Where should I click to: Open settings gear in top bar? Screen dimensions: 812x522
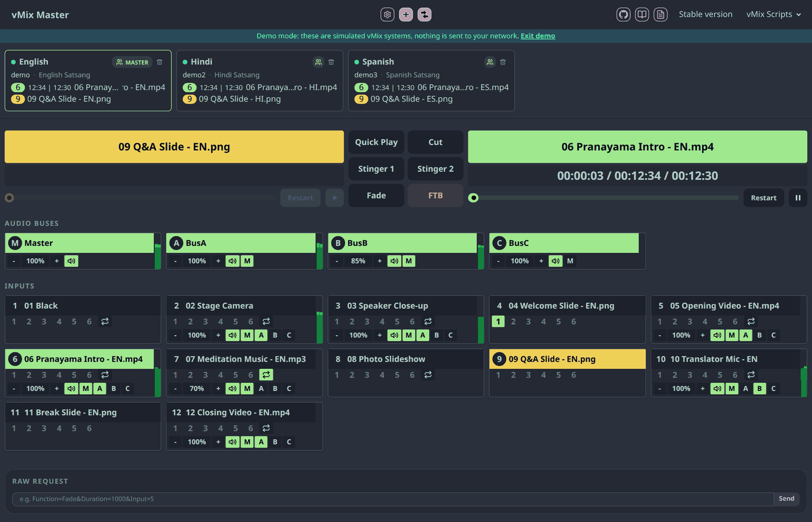click(x=387, y=15)
